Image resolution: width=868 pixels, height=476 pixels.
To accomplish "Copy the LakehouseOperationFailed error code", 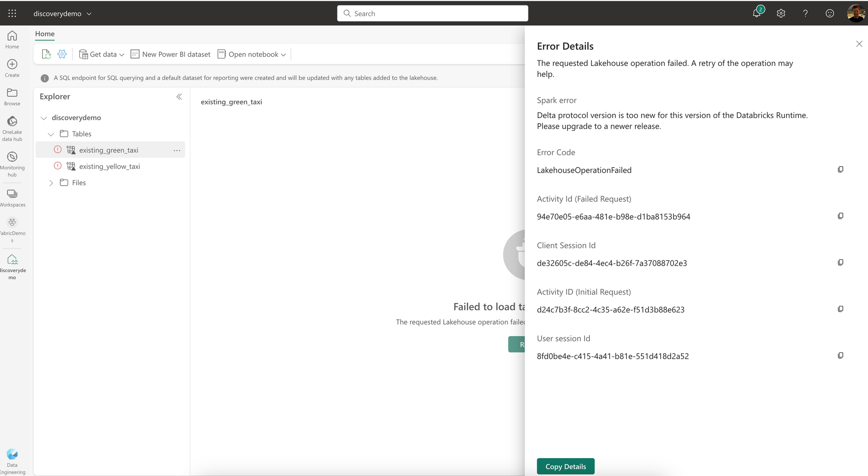I will pyautogui.click(x=840, y=170).
